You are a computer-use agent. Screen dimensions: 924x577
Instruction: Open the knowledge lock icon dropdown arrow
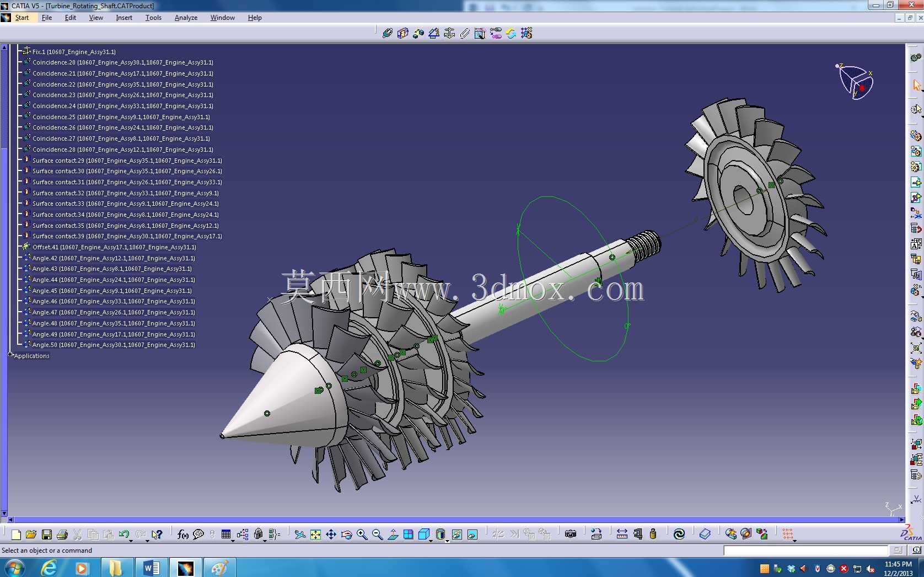265,541
